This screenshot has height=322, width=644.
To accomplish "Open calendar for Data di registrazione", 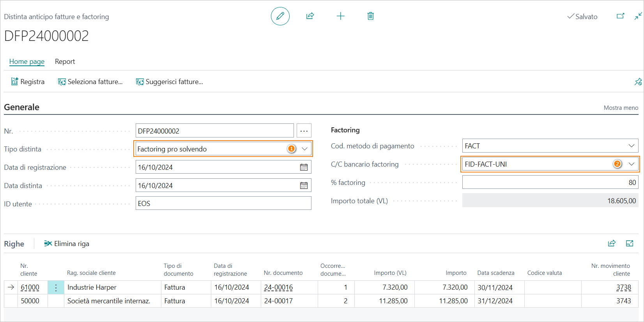I will (304, 167).
